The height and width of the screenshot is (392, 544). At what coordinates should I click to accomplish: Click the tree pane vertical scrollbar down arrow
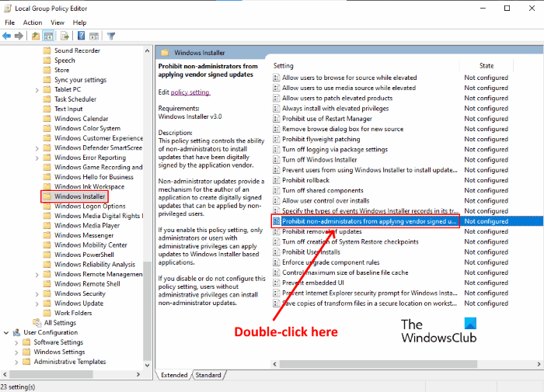pos(147,366)
